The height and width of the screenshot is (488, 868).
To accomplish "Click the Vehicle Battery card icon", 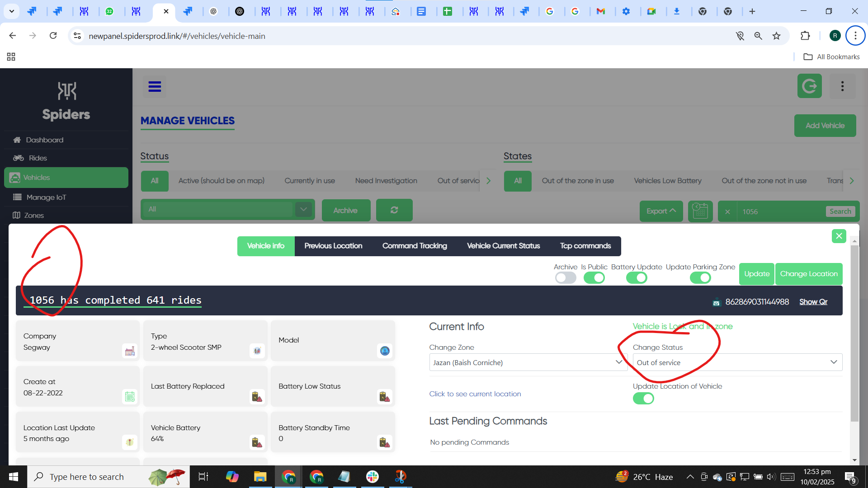I will coord(257,442).
